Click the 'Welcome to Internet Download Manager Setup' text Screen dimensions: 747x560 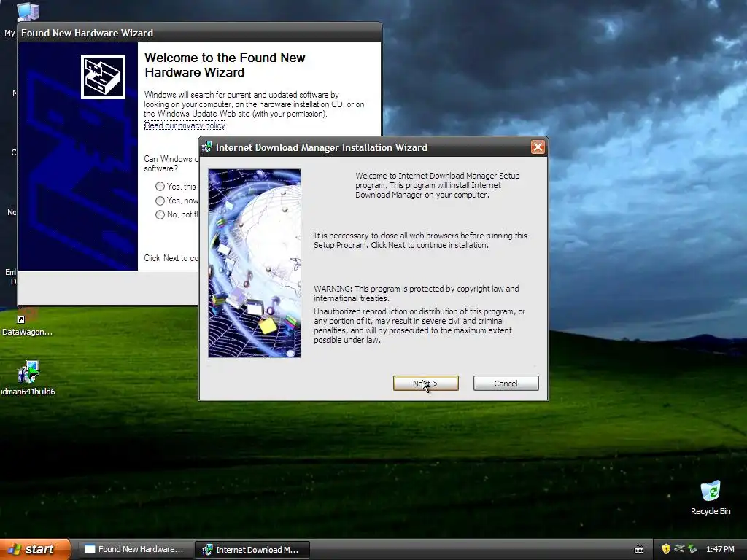[438, 185]
